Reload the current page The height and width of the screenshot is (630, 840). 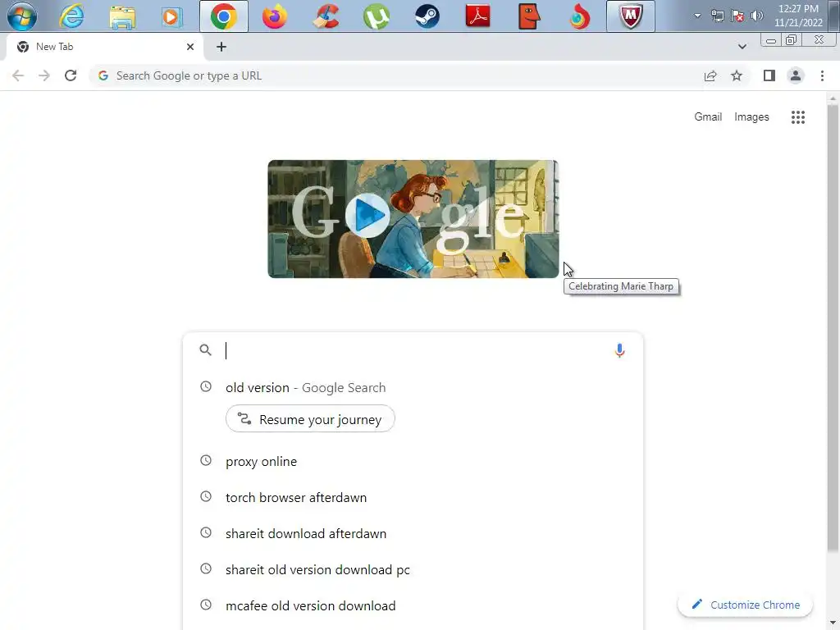(71, 75)
